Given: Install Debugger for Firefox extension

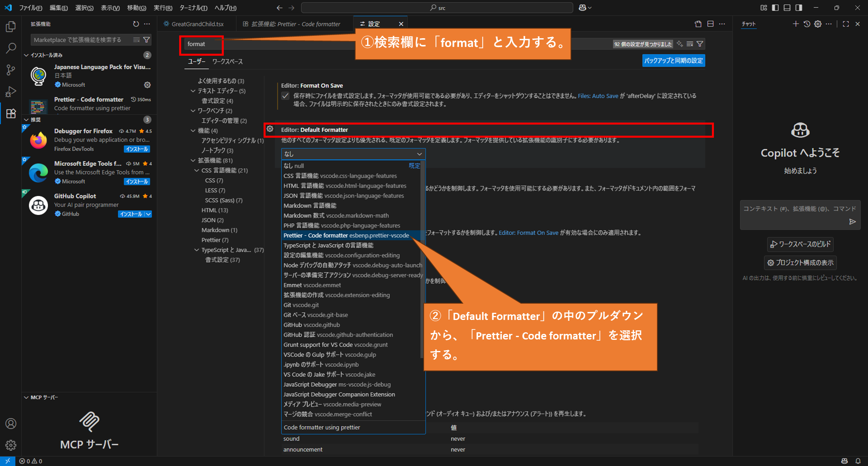Looking at the screenshot, I should [x=137, y=149].
